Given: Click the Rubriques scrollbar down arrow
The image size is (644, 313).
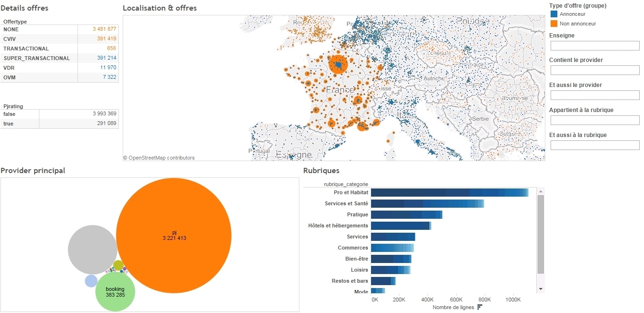Looking at the screenshot, I should pos(541,288).
